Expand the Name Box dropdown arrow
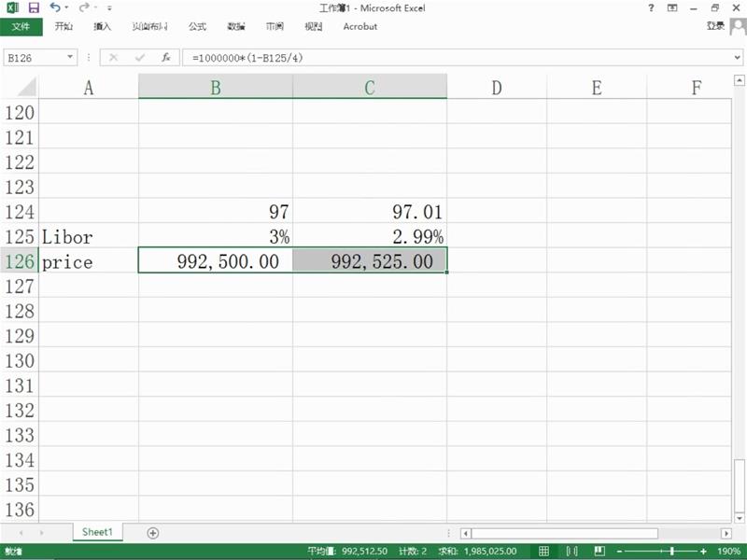 pyautogui.click(x=71, y=58)
